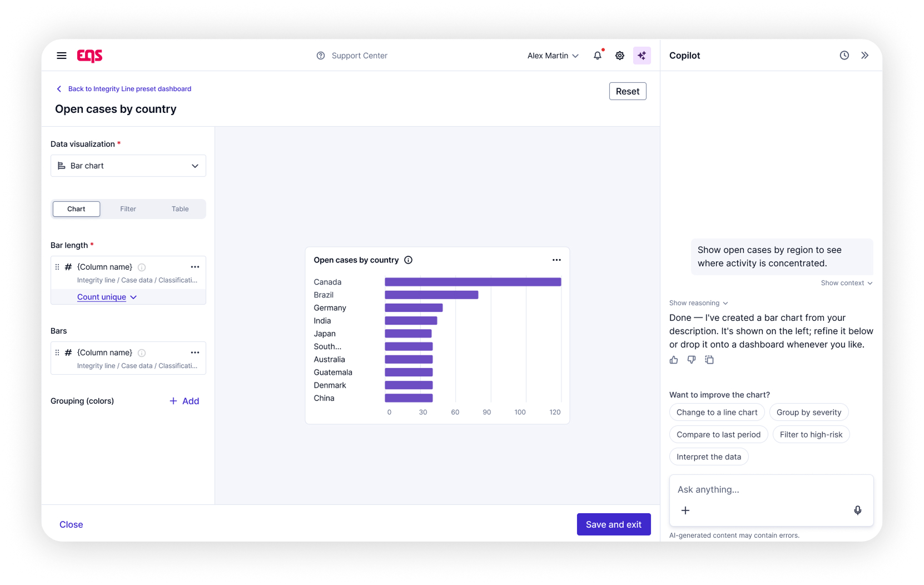Open chart card three-dot menu
Viewport: 924px width, 585px height.
(x=557, y=260)
